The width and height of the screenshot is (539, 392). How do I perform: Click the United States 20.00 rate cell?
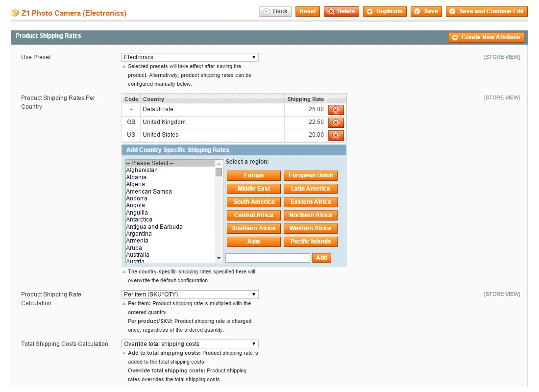pyautogui.click(x=305, y=135)
